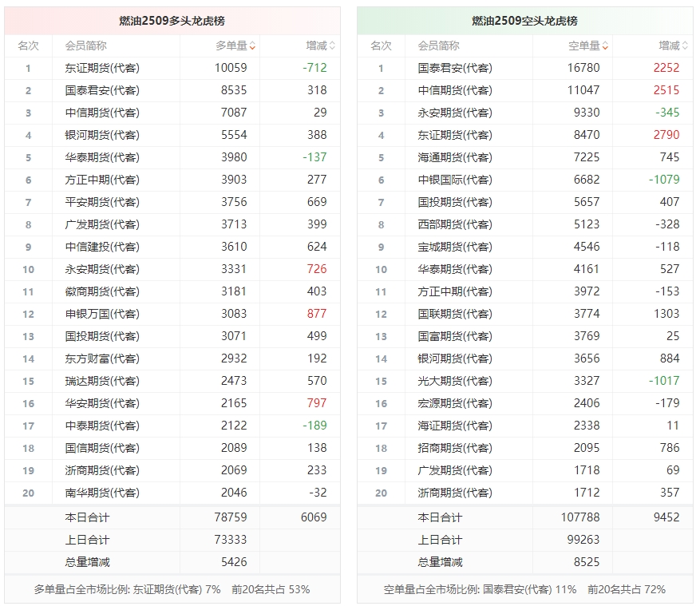Click short table net change 8525

click(587, 562)
